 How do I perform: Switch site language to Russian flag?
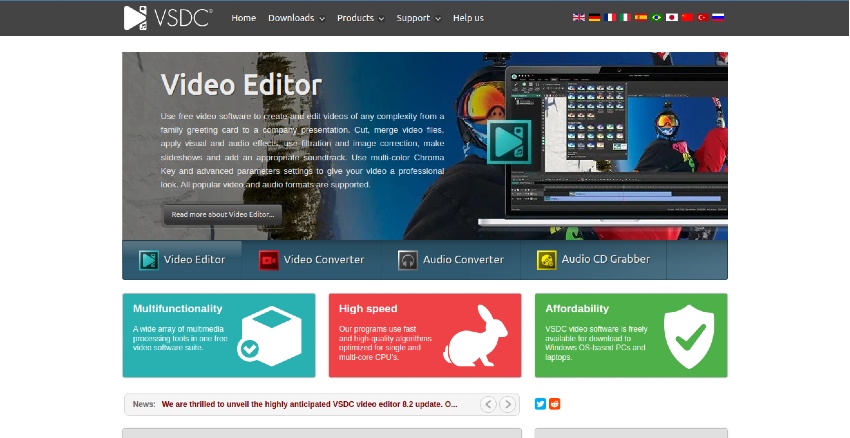coord(718,17)
